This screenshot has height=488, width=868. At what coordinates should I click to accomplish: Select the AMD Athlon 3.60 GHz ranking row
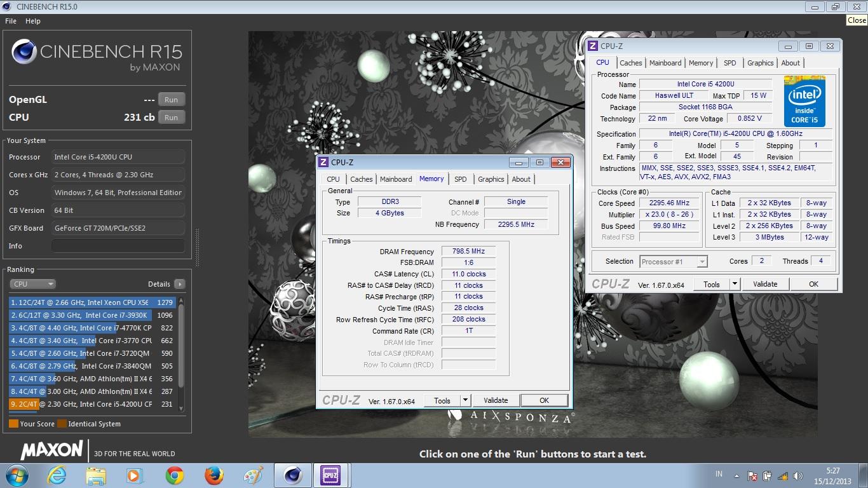(93, 379)
